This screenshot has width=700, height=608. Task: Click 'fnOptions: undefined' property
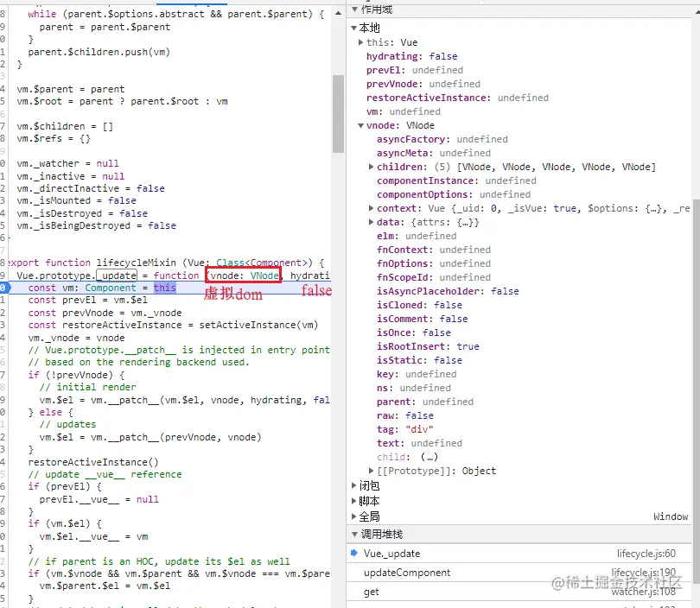434,263
